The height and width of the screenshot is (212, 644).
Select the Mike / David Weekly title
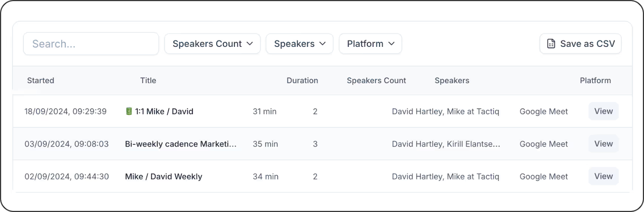163,177
